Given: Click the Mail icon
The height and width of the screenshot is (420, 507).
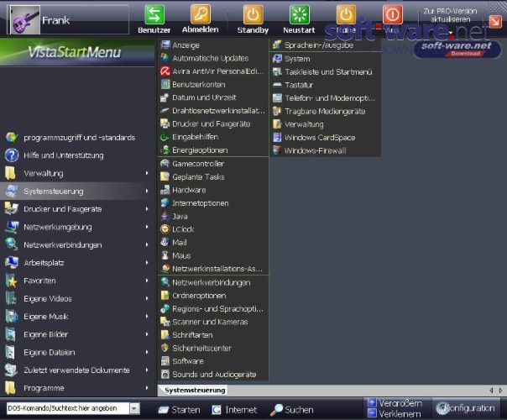Looking at the screenshot, I should [x=165, y=243].
